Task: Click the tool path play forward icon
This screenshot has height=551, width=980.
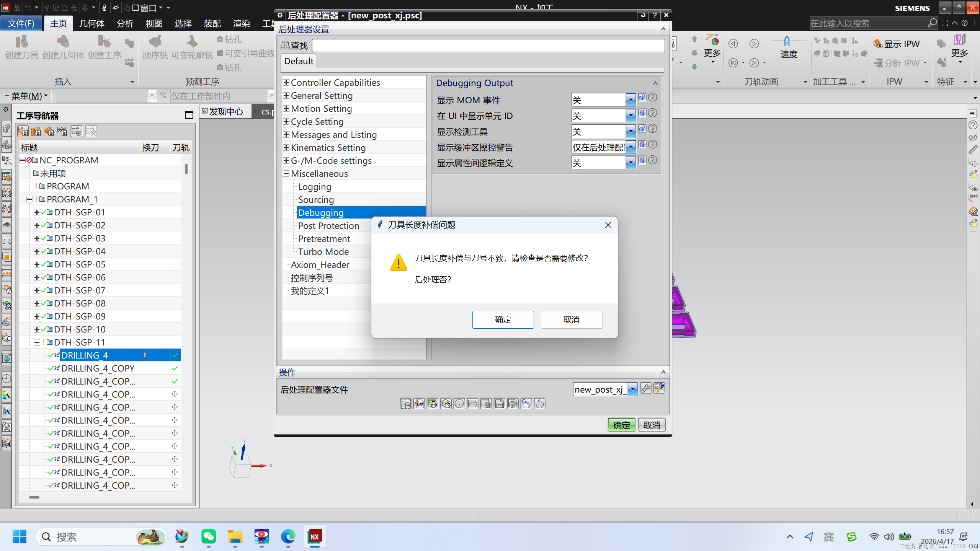Action: (754, 44)
